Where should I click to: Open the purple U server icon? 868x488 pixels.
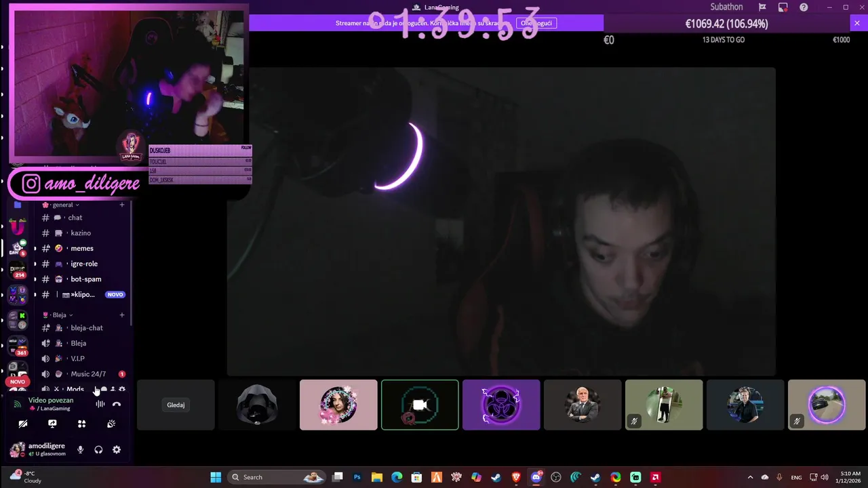pyautogui.click(x=18, y=227)
